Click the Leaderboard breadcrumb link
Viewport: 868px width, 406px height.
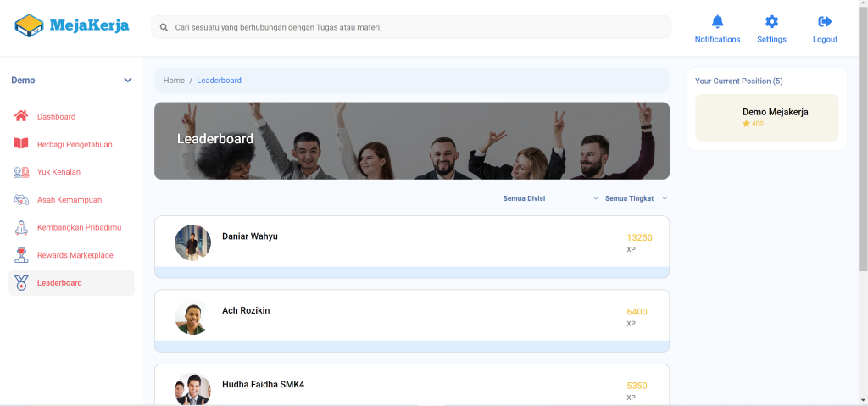[x=220, y=81]
